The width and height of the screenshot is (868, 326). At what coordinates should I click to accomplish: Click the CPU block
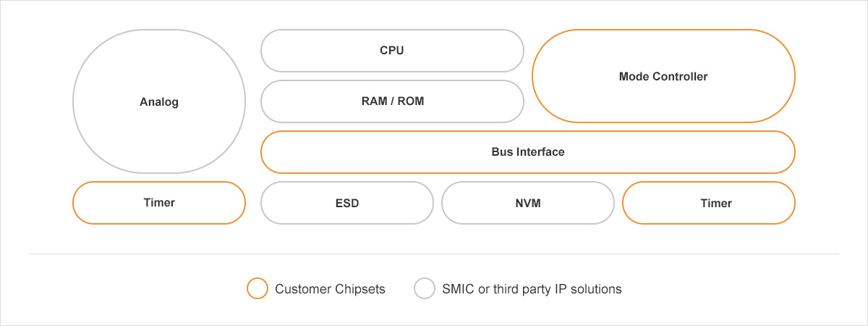[x=391, y=51]
